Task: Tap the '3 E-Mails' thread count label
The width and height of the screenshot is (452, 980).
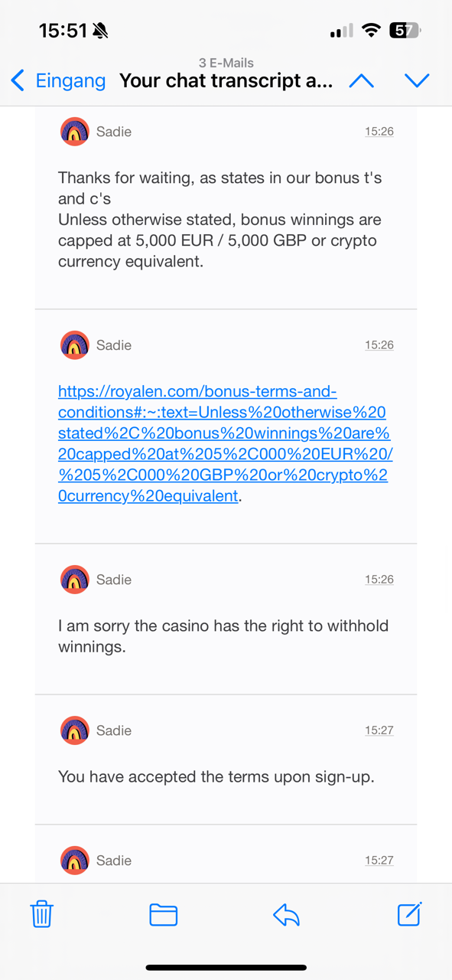Action: tap(226, 63)
